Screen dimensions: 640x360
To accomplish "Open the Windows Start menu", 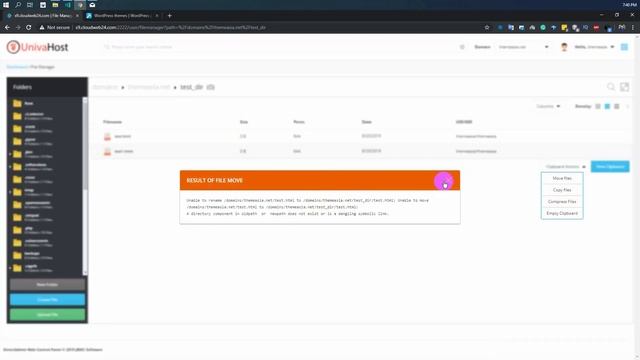I will pyautogui.click(x=6, y=5).
